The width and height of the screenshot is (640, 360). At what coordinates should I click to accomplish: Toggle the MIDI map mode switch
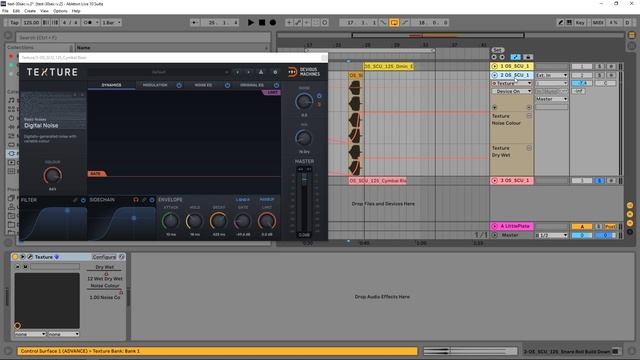[x=598, y=22]
